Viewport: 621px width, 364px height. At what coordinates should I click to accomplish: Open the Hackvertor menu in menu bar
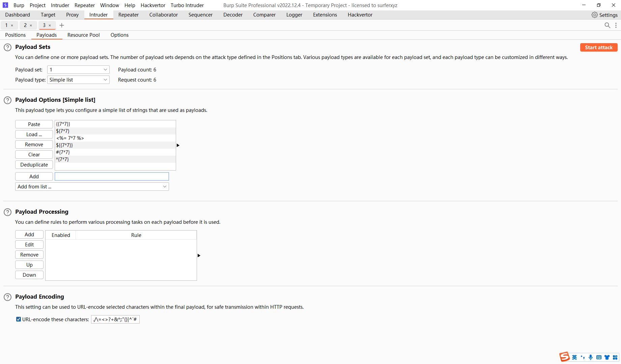(x=153, y=5)
